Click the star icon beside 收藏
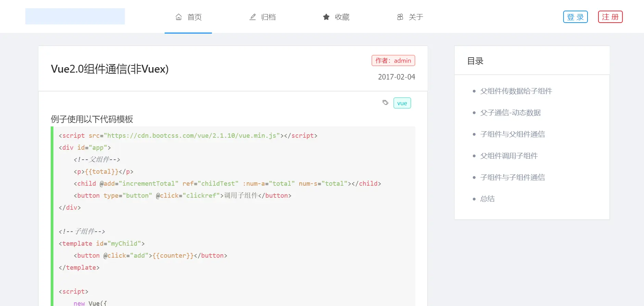The image size is (644, 306). click(x=326, y=17)
